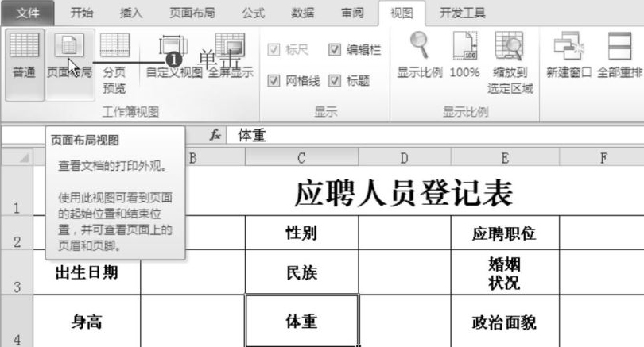Click the 出生日期 cell

tap(87, 272)
